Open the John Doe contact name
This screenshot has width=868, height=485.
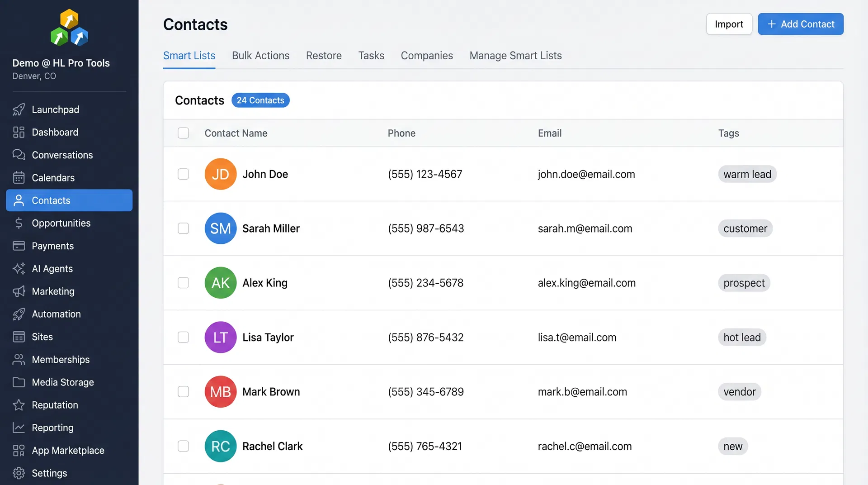tap(265, 174)
